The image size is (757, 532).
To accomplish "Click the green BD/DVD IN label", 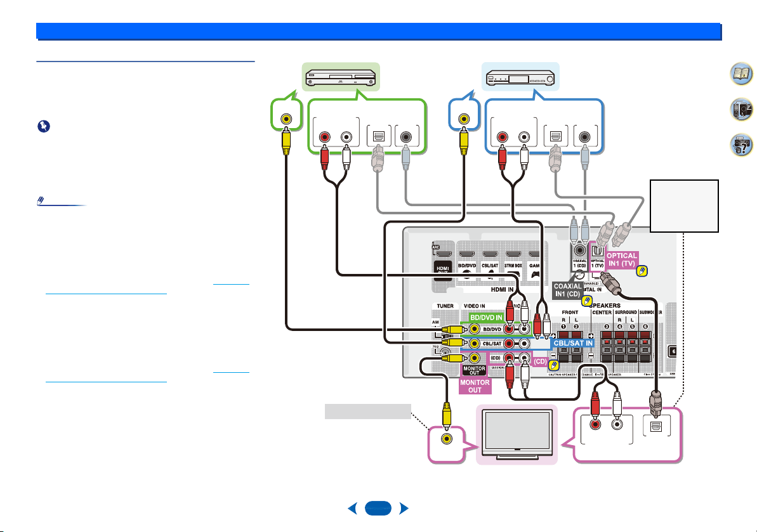I will pyautogui.click(x=486, y=318).
